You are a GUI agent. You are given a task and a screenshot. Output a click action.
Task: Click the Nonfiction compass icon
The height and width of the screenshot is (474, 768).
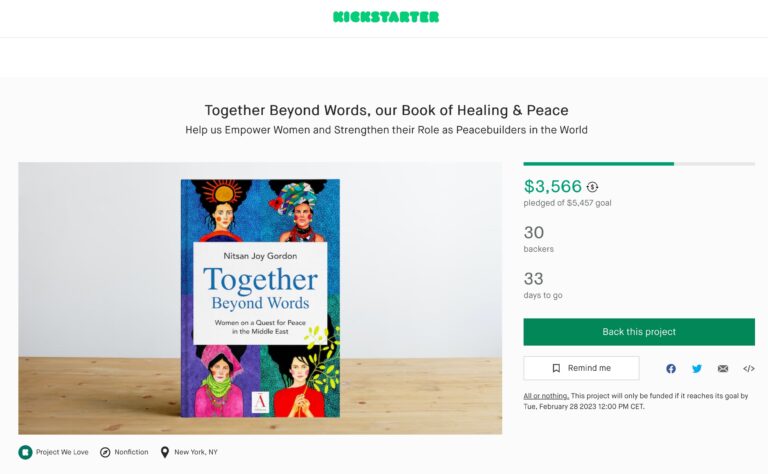[x=105, y=452]
